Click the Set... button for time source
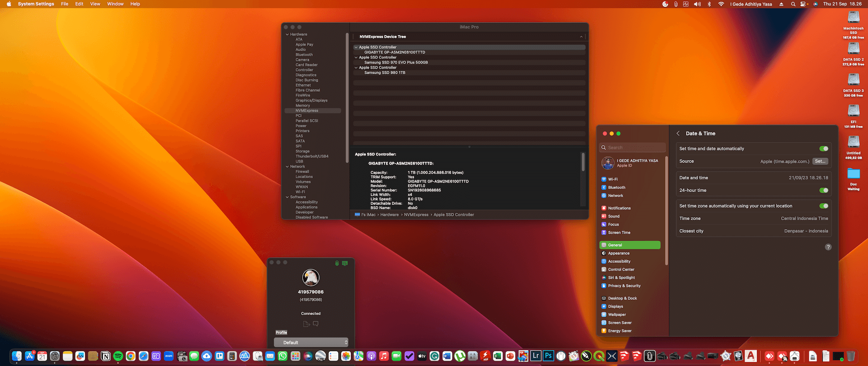Image resolution: width=868 pixels, height=366 pixels. (820, 161)
